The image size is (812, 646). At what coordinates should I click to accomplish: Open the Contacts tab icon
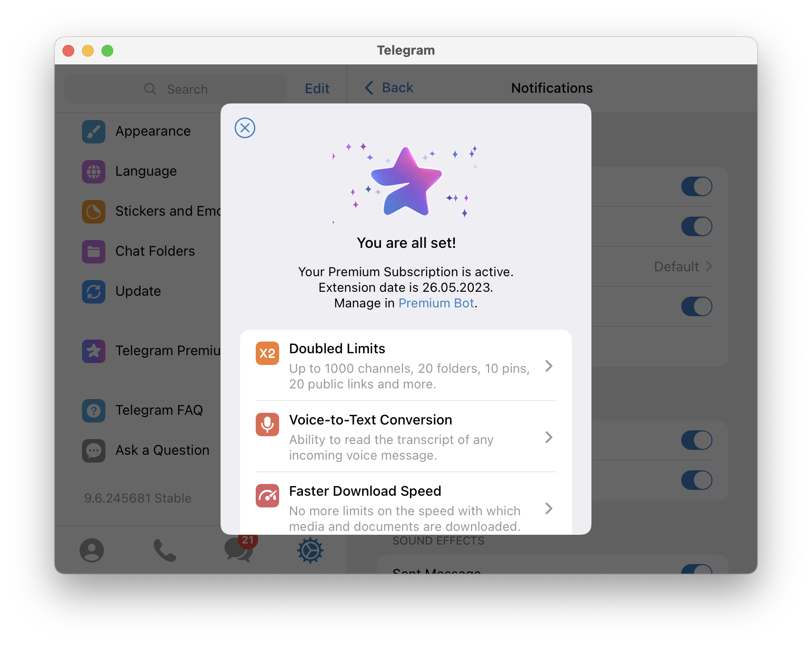pos(92,550)
